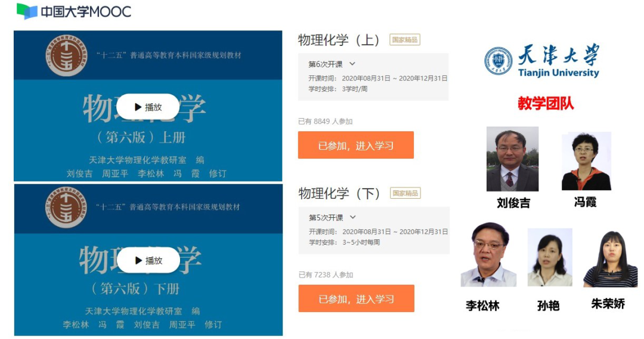
Task: Select 孙艳's teacher photo
Action: point(550,257)
